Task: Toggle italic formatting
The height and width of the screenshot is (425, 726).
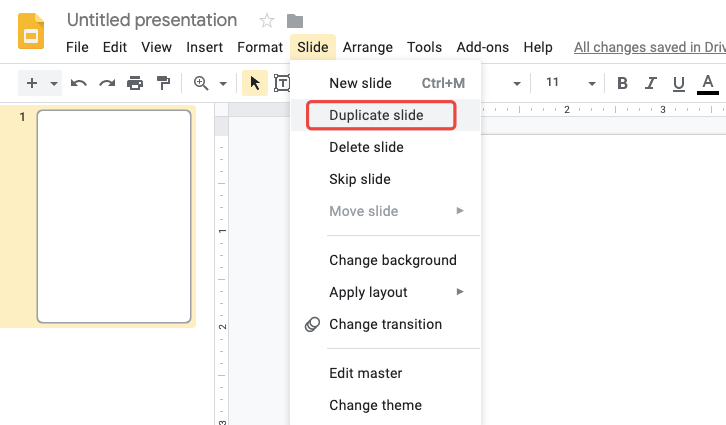Action: tap(651, 83)
